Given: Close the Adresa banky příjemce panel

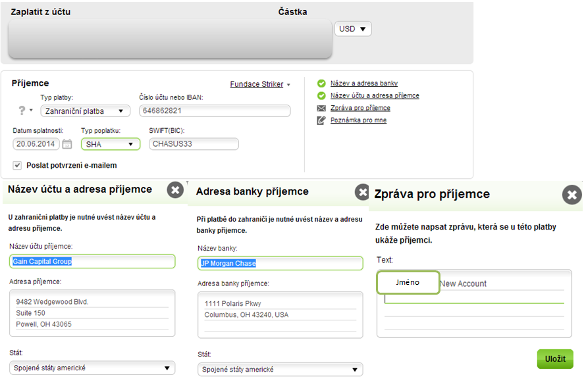Looking at the screenshot, I should click(x=363, y=192).
